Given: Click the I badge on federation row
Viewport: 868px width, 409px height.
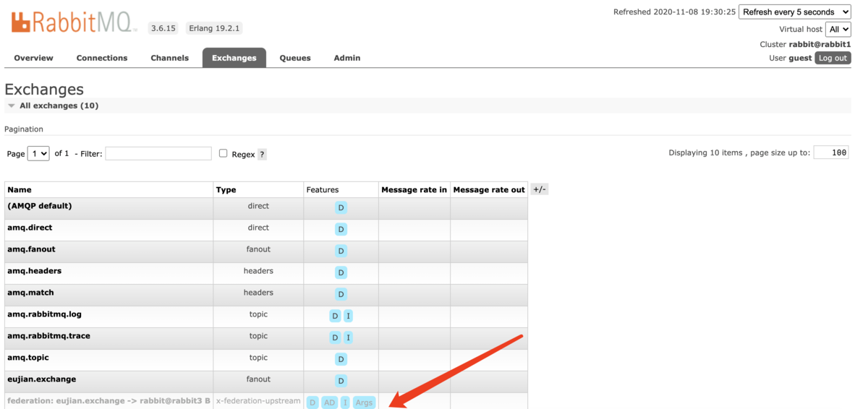Looking at the screenshot, I should click(345, 402).
